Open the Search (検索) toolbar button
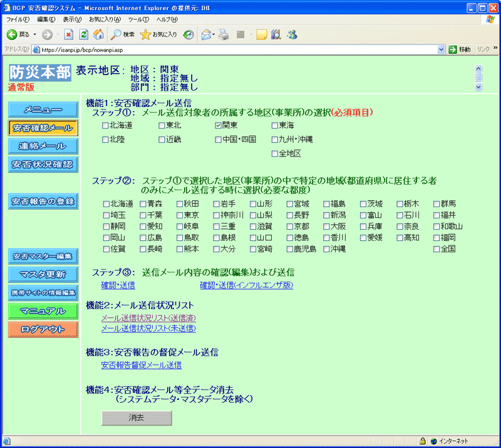This screenshot has width=501, height=448. click(x=122, y=34)
